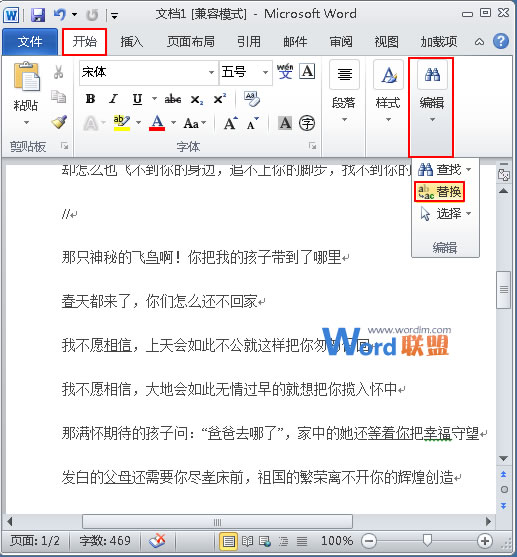Click 查找 in the editing menu

tap(444, 169)
